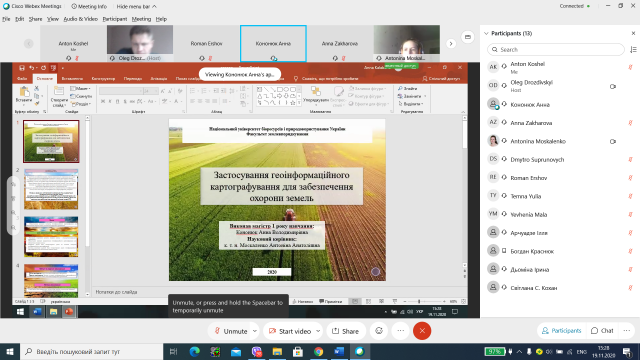640x360 pixels.
Task: Show next participants in video strip
Action: point(451,44)
